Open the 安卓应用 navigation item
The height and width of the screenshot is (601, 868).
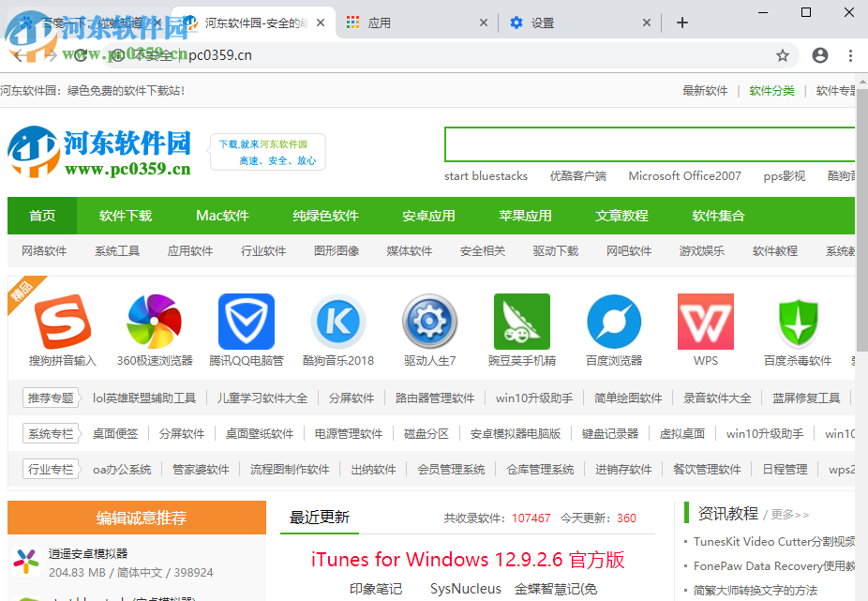click(428, 216)
